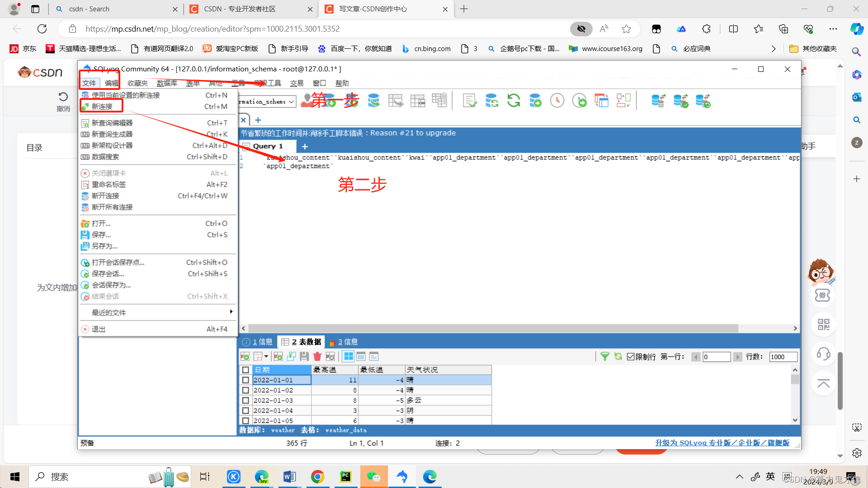Click next page arrow beside first-row field

tap(737, 357)
